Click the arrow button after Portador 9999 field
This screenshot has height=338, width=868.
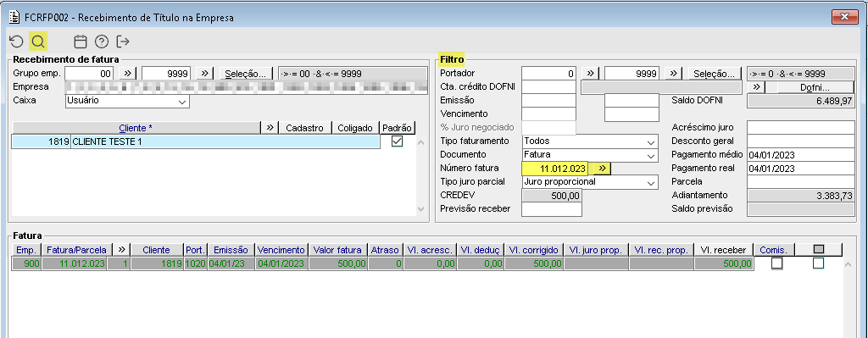click(673, 73)
